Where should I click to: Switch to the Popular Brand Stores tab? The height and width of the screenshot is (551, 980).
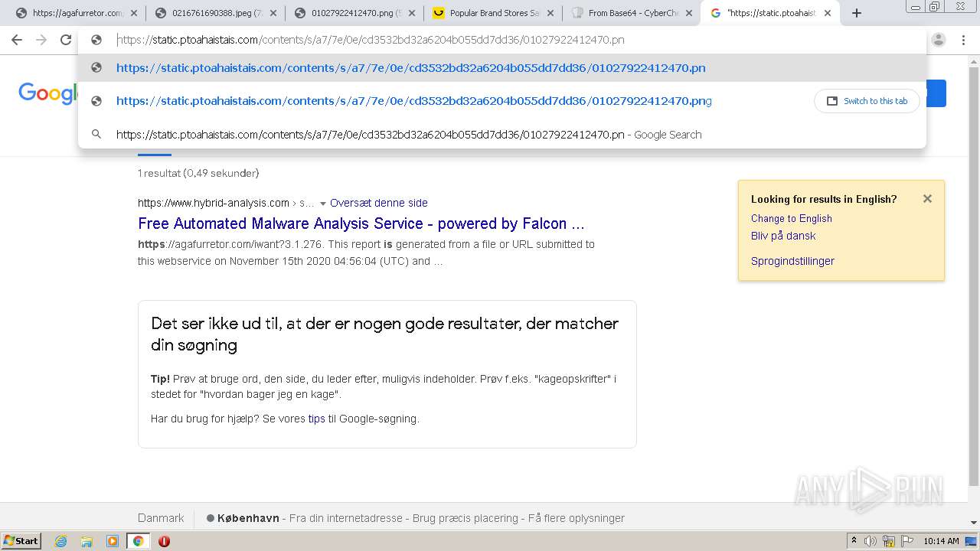(x=493, y=13)
